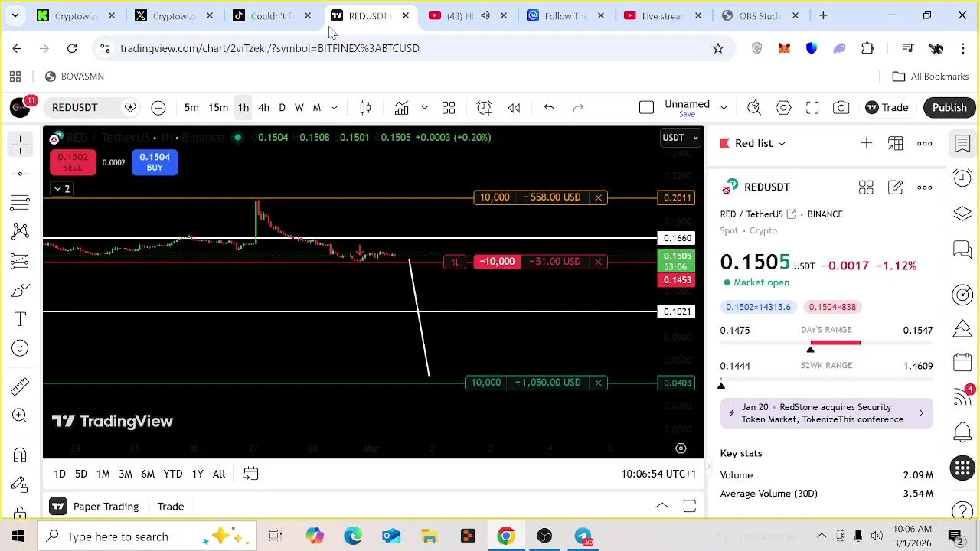Image resolution: width=980 pixels, height=551 pixels.
Task: Switch to the OBS Studio browser tab
Action: [759, 15]
